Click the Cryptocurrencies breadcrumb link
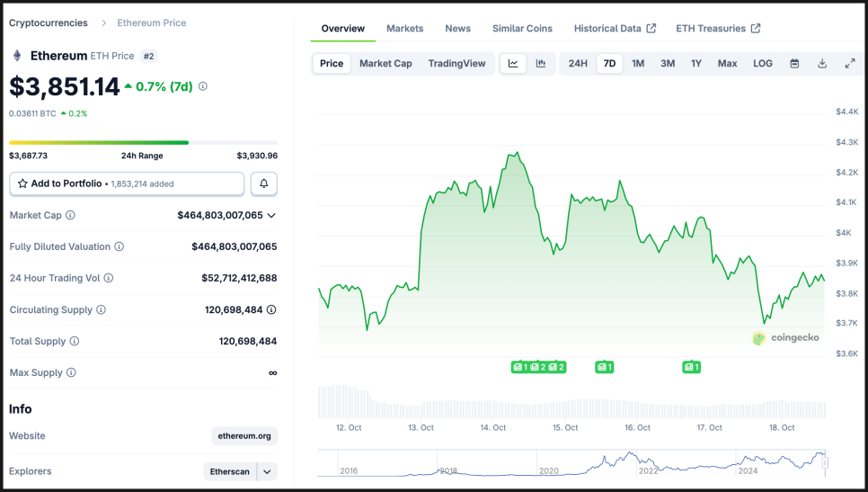 pyautogui.click(x=49, y=22)
